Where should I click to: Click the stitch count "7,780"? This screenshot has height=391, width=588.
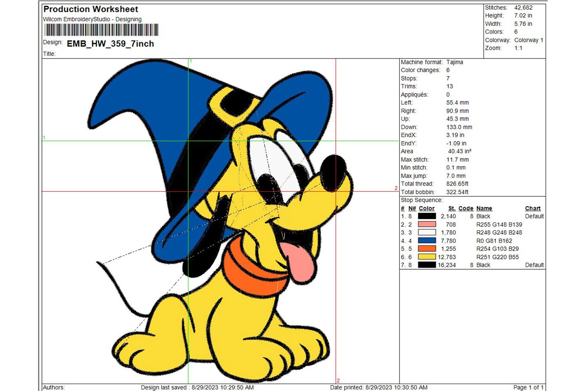(448, 241)
